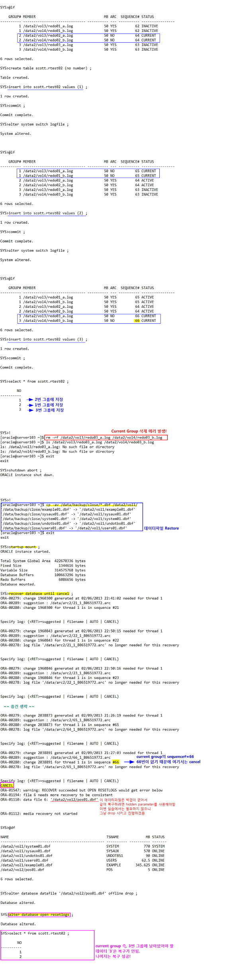Image resolution: width=231 pixels, height=980 pixels.
Task: Click ORA-00279 line generated at 22:50:15
Action: coord(82,631)
